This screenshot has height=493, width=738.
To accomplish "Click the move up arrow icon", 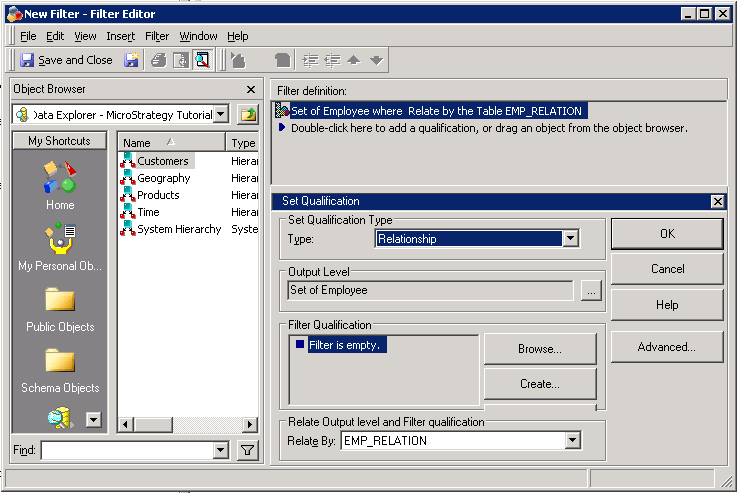I will (x=353, y=60).
